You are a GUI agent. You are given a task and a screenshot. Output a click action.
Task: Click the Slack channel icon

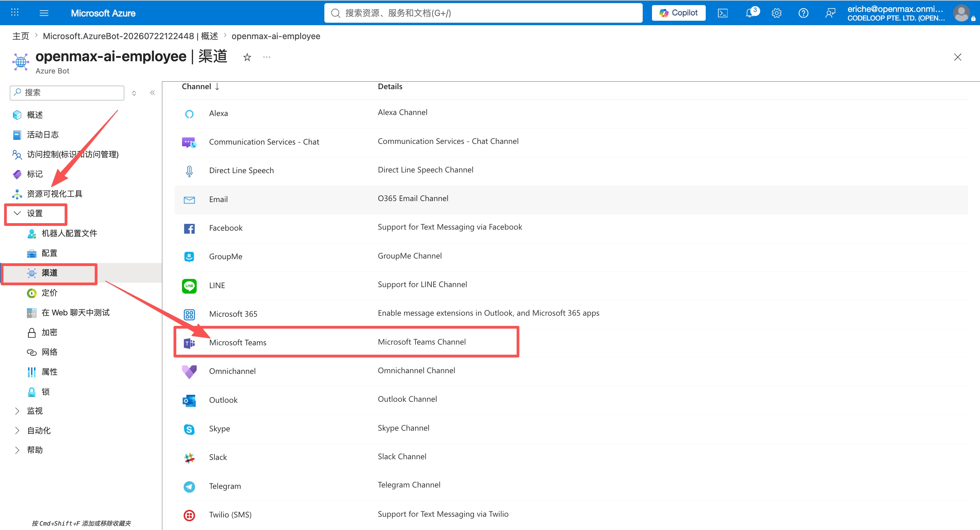pos(189,458)
